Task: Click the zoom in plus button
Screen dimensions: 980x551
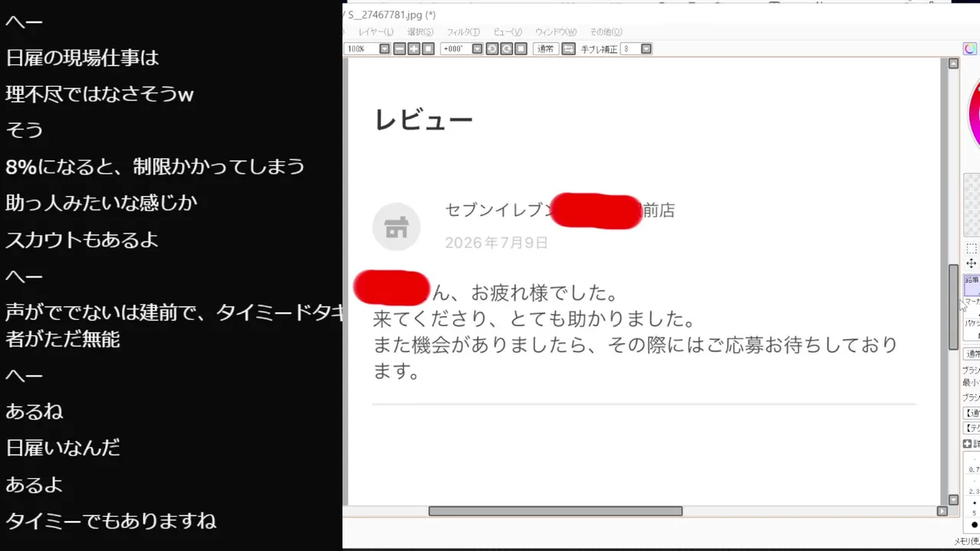Action: (x=414, y=49)
